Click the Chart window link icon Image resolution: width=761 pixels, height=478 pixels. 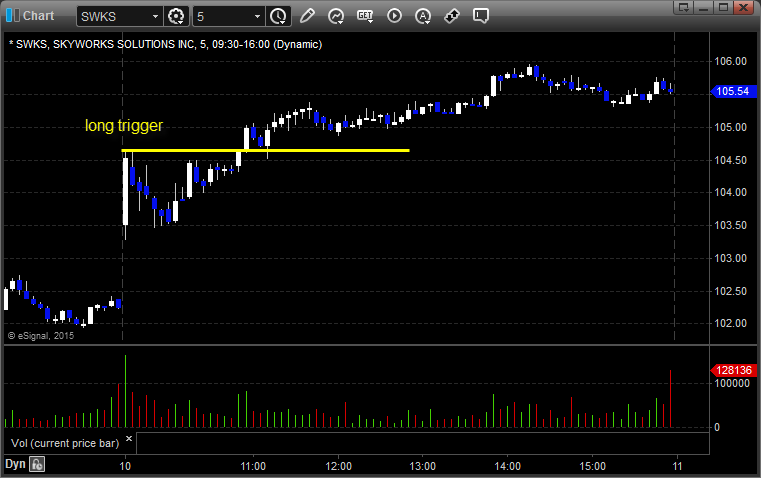13,15
